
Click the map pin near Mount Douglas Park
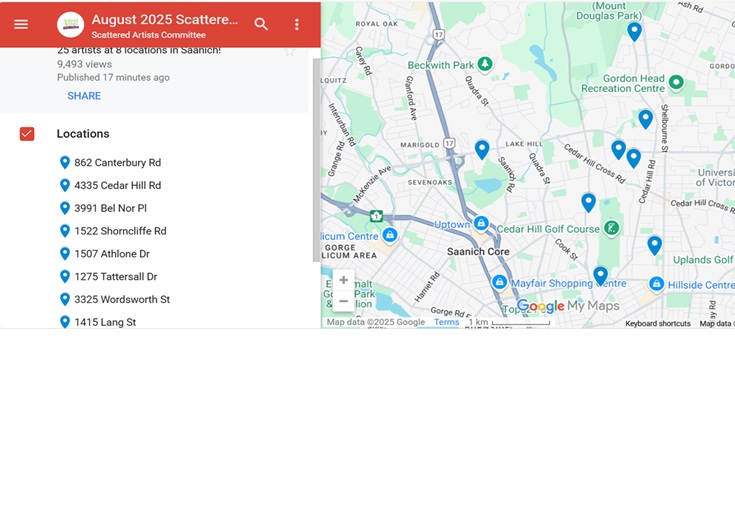click(634, 31)
